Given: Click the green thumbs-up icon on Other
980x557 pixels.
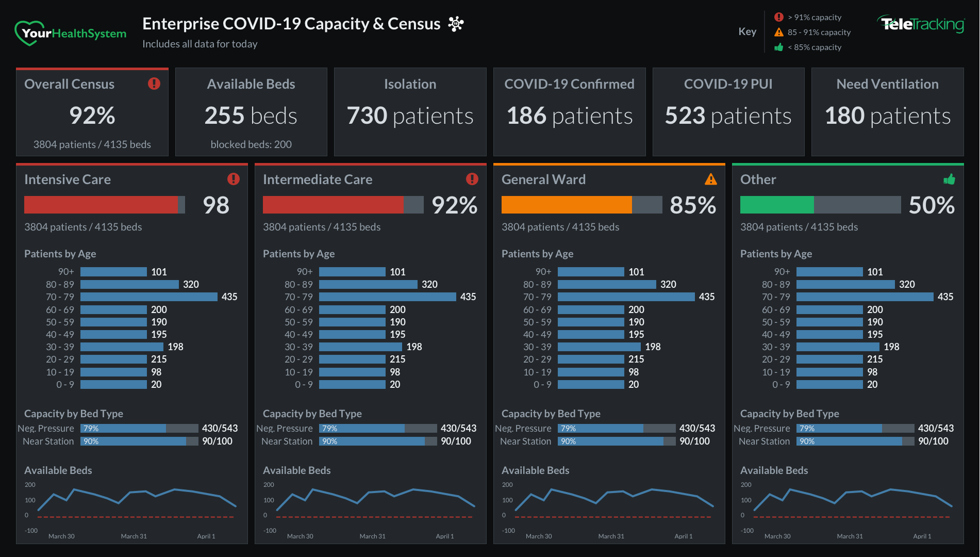Looking at the screenshot, I should click(x=949, y=179).
